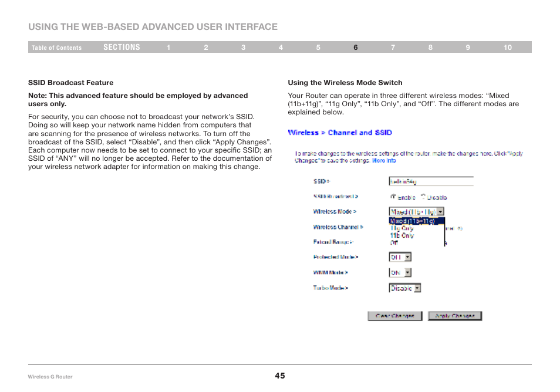The width and height of the screenshot is (560, 392).
Task: Open the Turbo Mode dropdown
Action: (x=405, y=288)
